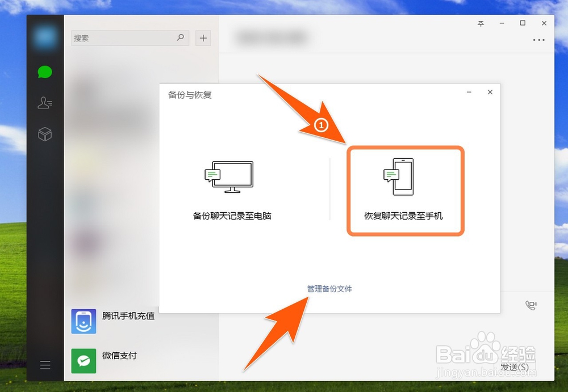
Task: Close the 备份与恢复 dialog
Action: tap(490, 92)
